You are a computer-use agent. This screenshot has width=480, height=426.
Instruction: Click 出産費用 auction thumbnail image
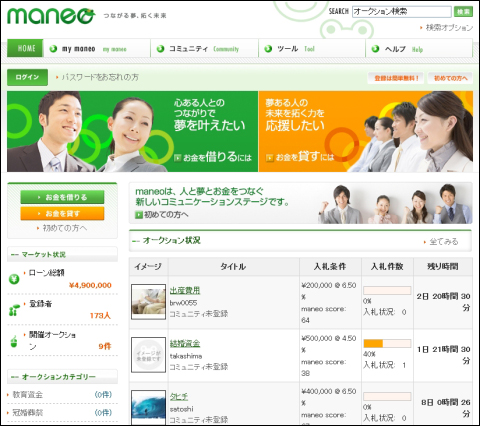point(148,302)
